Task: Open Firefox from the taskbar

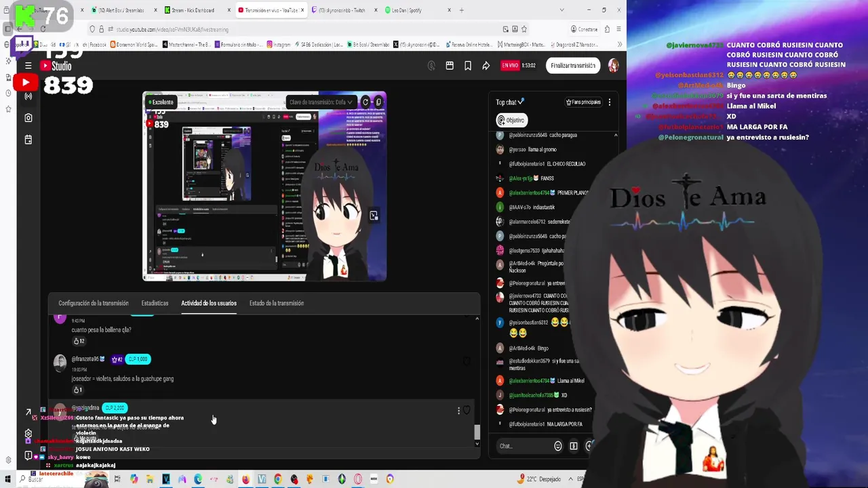Action: pos(245,479)
